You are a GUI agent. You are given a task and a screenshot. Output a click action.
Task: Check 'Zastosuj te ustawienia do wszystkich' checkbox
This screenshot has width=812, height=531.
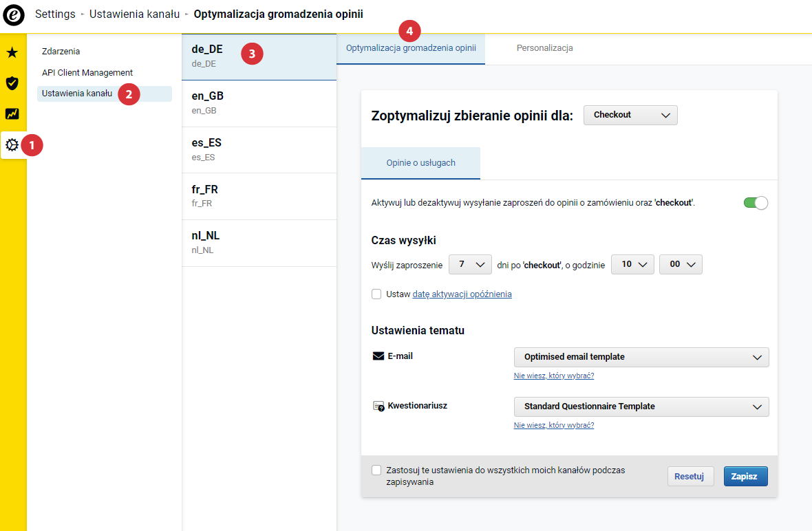[376, 470]
